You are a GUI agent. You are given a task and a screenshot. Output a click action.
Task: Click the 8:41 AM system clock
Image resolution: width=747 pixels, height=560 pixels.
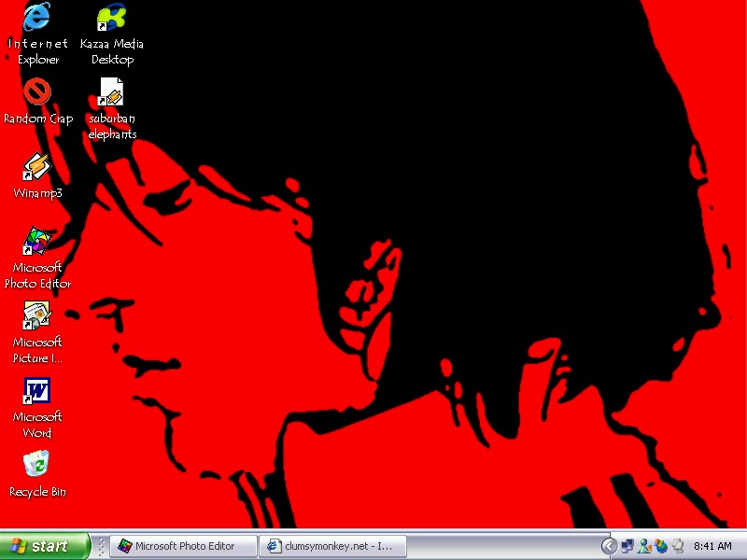(712, 546)
